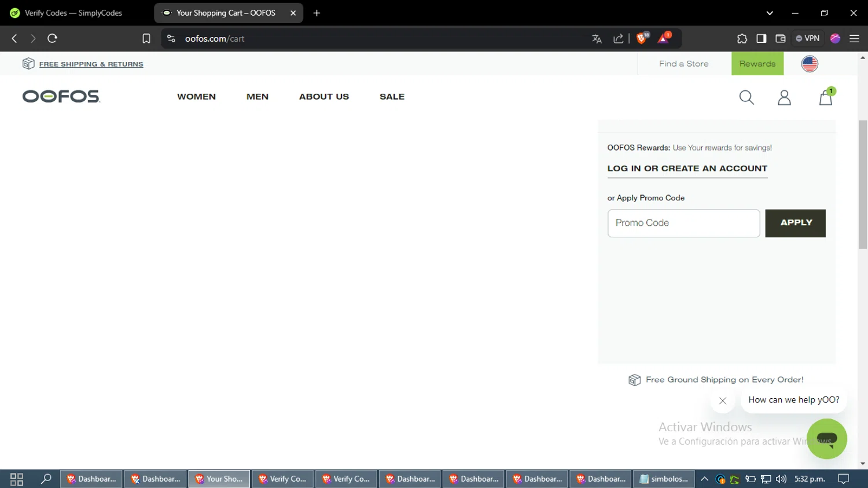
Task: Click the US flag country selector
Action: (810, 64)
